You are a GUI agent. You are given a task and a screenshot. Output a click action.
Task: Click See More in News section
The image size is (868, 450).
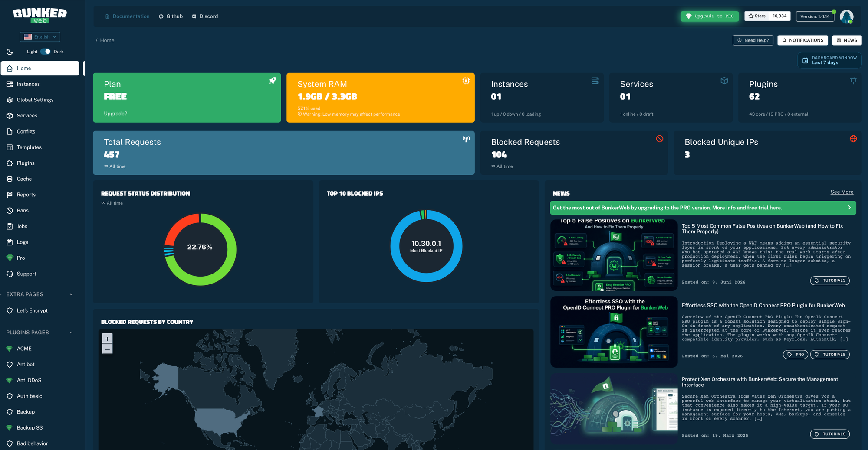click(x=842, y=192)
